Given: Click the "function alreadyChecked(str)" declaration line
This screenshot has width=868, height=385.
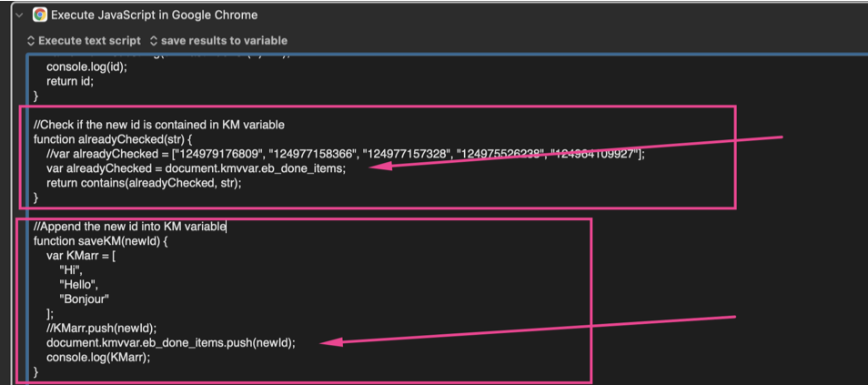Looking at the screenshot, I should point(113,139).
